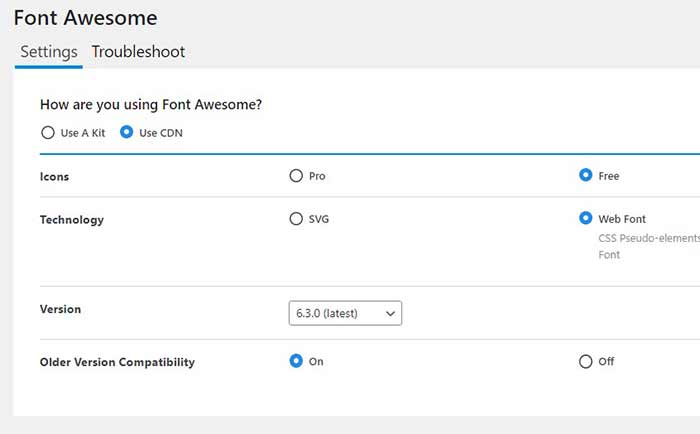Click the Font Awesome page title
Viewport: 700px width, 434px height.
tap(85, 18)
